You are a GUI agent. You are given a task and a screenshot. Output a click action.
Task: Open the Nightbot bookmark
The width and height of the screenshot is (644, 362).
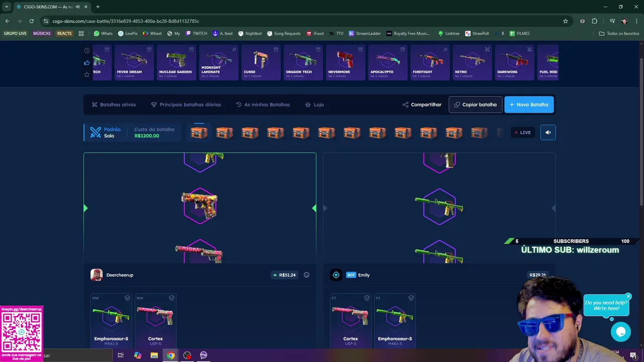[x=250, y=34]
